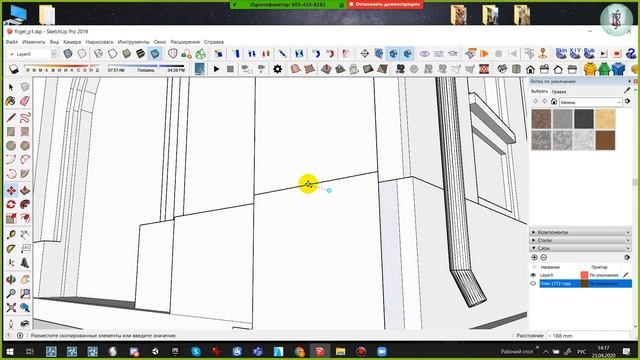Select the dark gray material swatch
640x360 pixels.
584,119
